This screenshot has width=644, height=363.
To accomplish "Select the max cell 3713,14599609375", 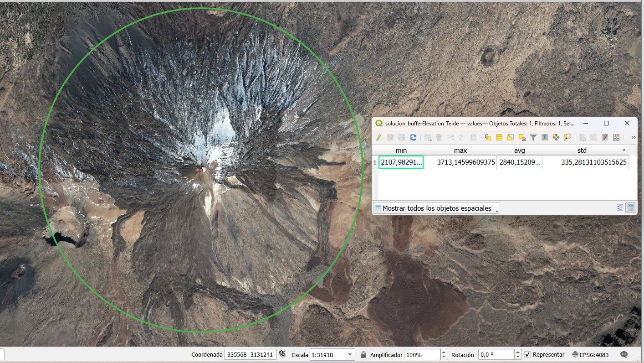I will point(460,162).
